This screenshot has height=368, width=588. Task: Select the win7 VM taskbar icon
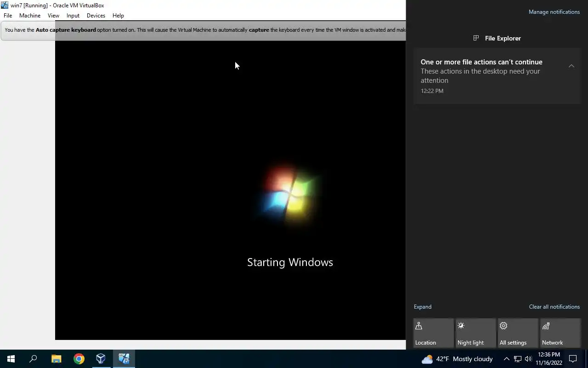point(124,359)
